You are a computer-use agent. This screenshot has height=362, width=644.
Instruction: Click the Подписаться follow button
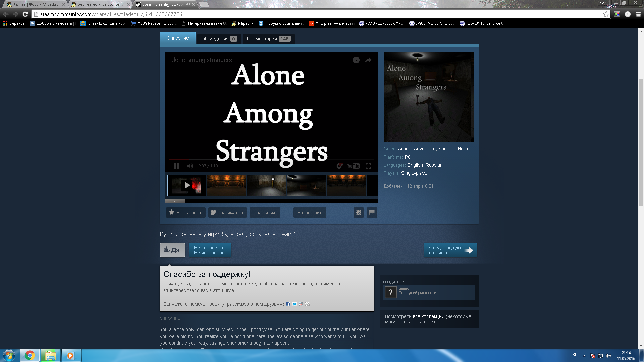(x=227, y=213)
